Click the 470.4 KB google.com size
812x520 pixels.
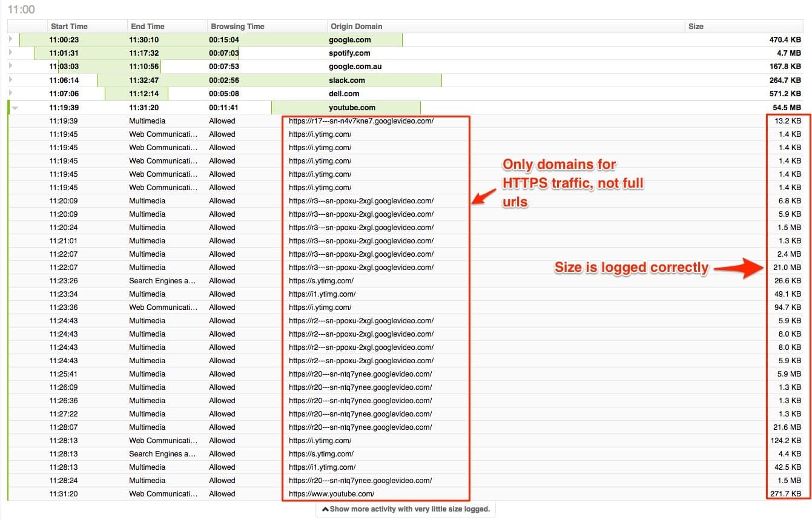coord(785,40)
